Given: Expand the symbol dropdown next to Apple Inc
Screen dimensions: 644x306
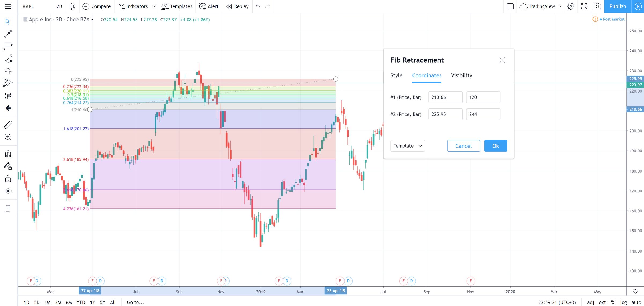Looking at the screenshot, I should pyautogui.click(x=92, y=19).
